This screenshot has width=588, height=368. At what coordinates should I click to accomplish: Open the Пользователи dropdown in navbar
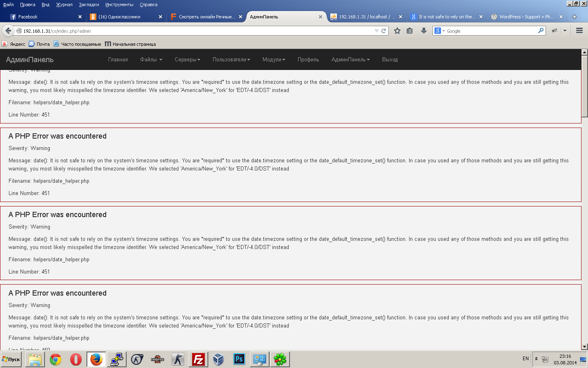[231, 60]
